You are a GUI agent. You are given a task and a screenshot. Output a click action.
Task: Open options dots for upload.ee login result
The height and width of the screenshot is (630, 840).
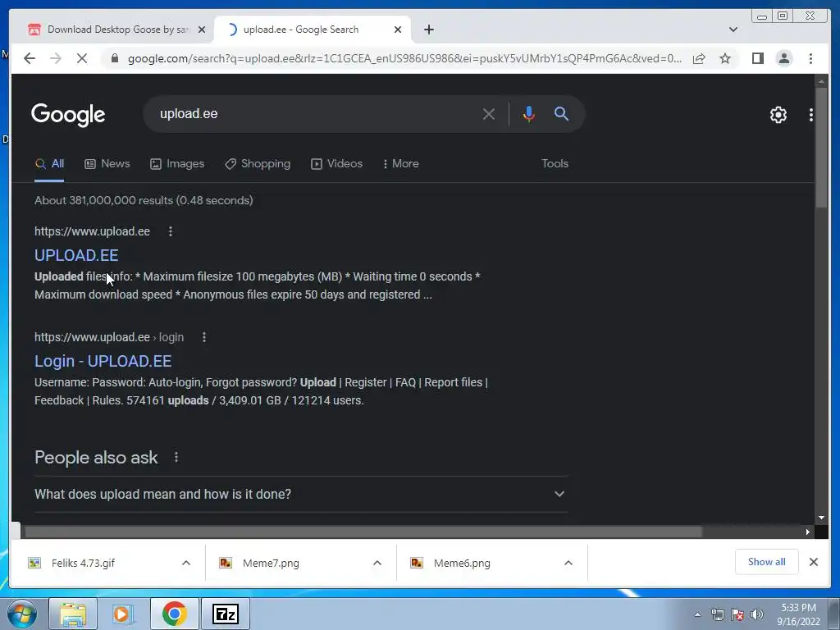point(204,337)
